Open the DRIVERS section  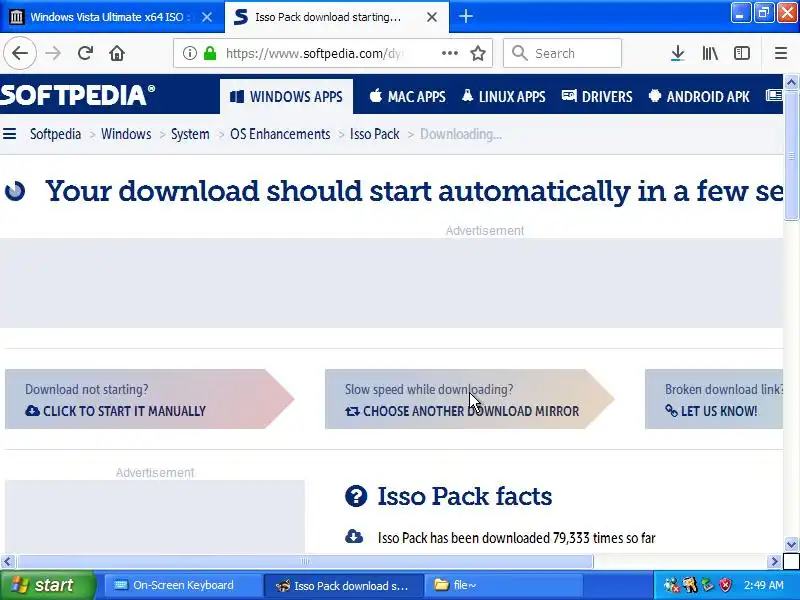597,96
